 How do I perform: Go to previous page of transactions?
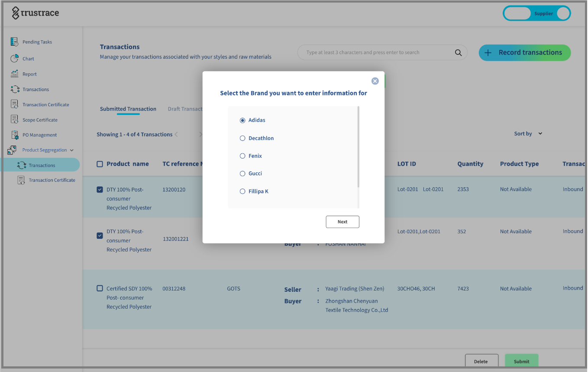click(x=176, y=134)
